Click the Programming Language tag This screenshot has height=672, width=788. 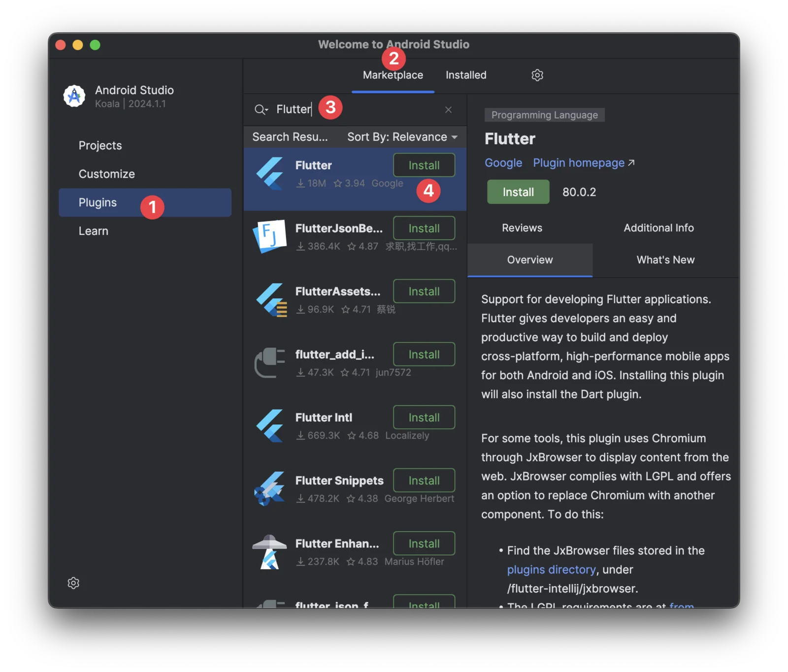[545, 115]
